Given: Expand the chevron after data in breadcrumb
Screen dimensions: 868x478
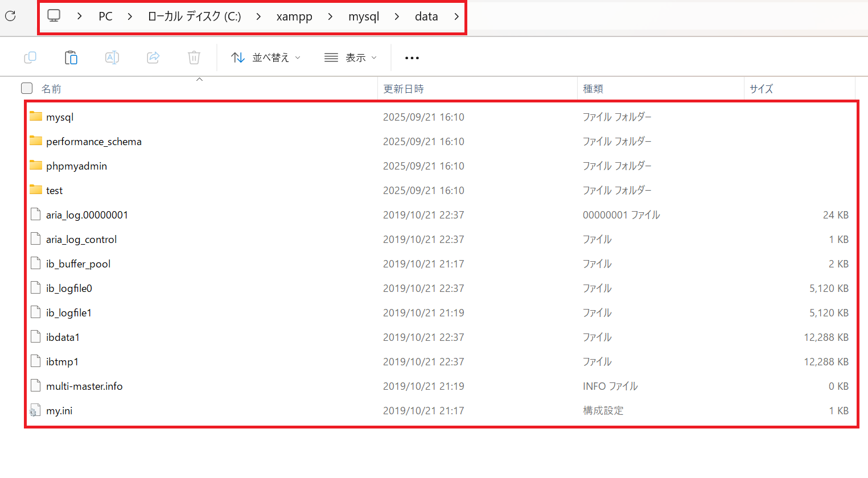Looking at the screenshot, I should tap(456, 17).
